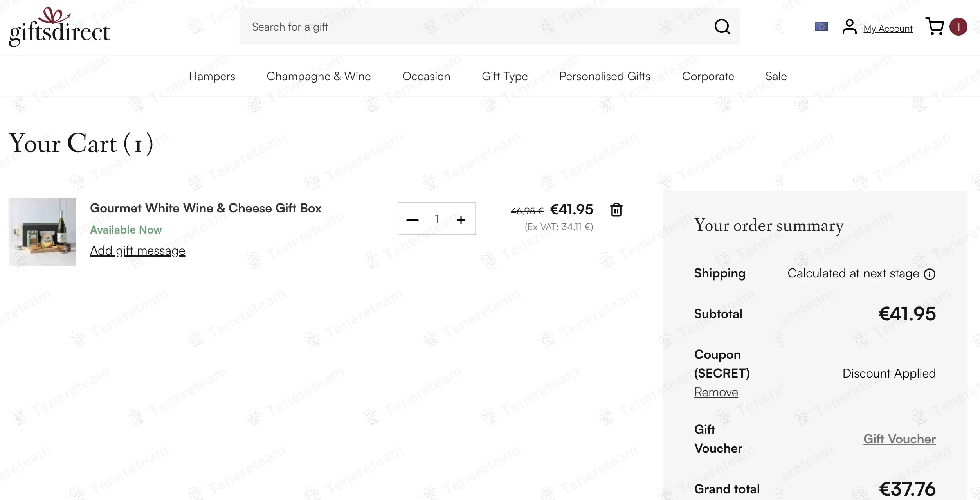
Task: Click the Gift Voucher link
Action: coord(899,439)
